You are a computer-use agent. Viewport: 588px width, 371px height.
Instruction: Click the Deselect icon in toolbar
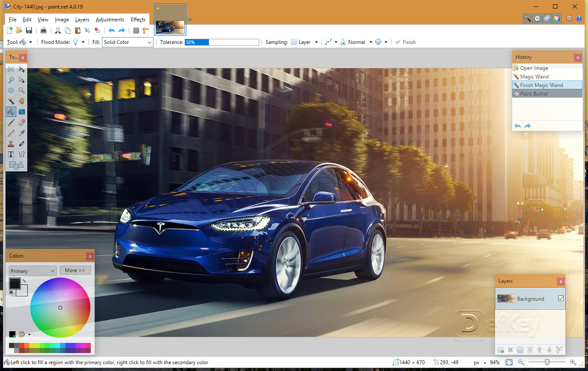click(x=97, y=30)
